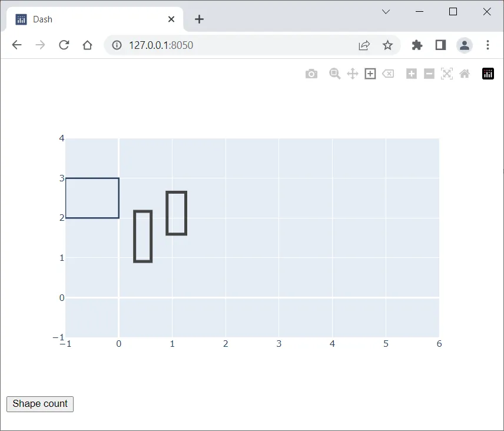Open the browser home page
Viewport: 504px width, 431px height.
pyautogui.click(x=87, y=45)
